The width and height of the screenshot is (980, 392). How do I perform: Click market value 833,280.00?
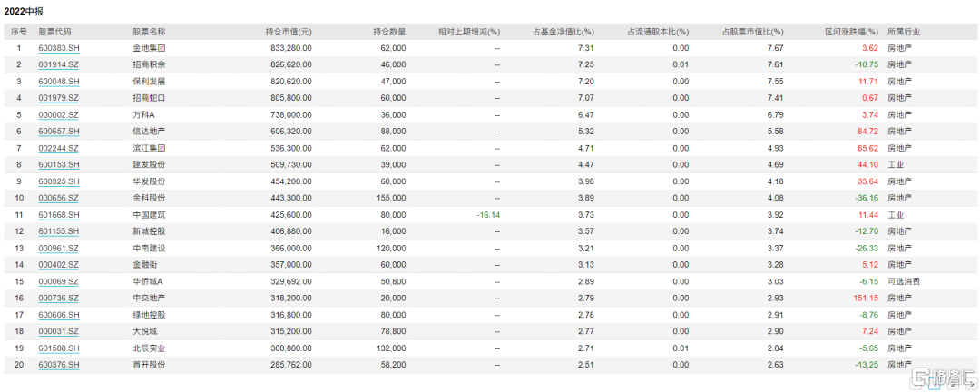292,48
